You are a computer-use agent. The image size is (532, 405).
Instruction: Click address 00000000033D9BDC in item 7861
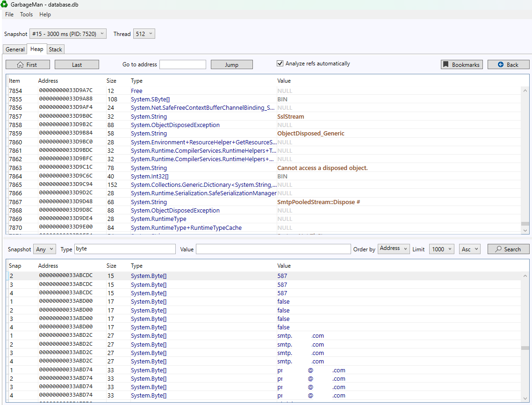(x=66, y=150)
